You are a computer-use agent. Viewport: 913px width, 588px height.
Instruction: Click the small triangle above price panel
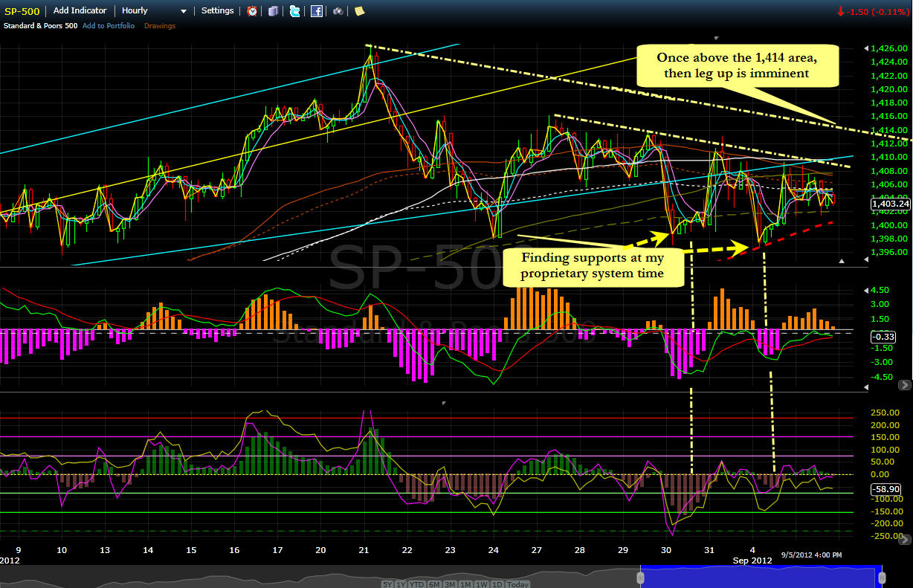pos(717,37)
